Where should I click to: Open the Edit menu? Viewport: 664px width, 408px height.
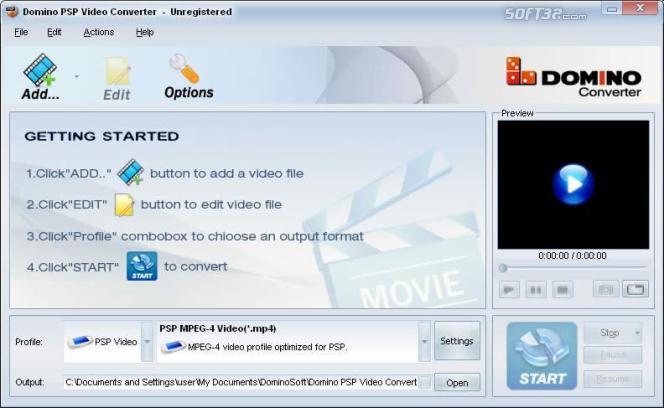[54, 32]
